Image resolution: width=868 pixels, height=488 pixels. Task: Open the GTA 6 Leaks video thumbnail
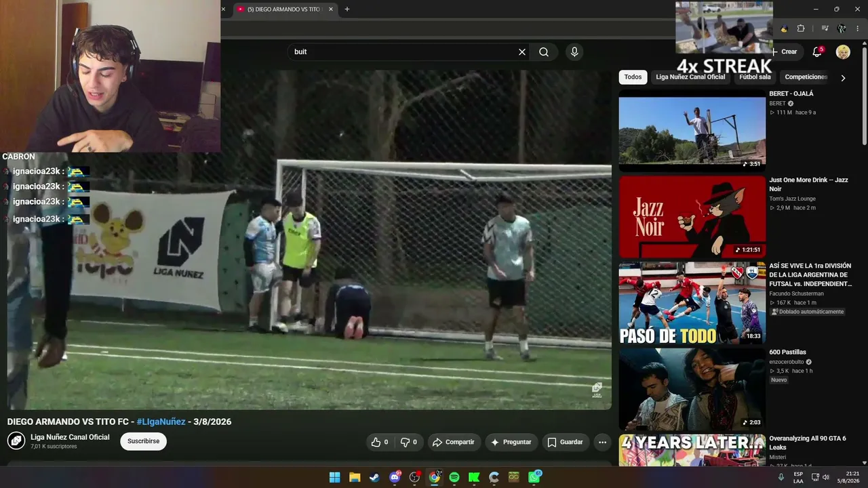(x=692, y=450)
